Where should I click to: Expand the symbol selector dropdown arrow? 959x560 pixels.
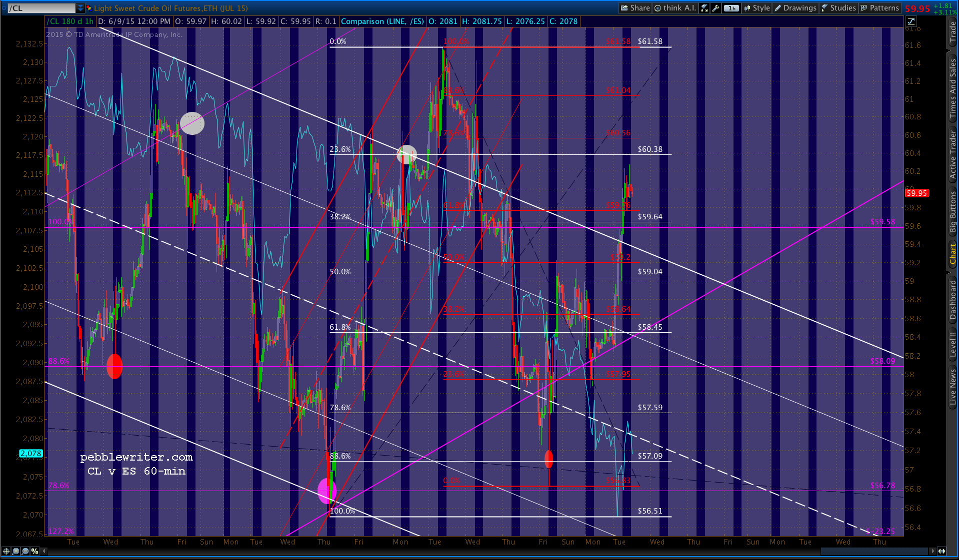pos(80,8)
